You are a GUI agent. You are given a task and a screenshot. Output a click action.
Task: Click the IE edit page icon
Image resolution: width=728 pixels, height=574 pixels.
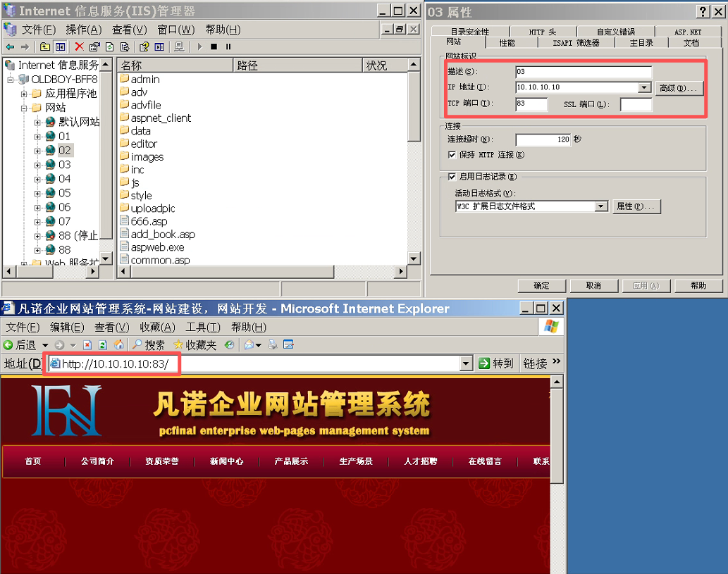(288, 345)
